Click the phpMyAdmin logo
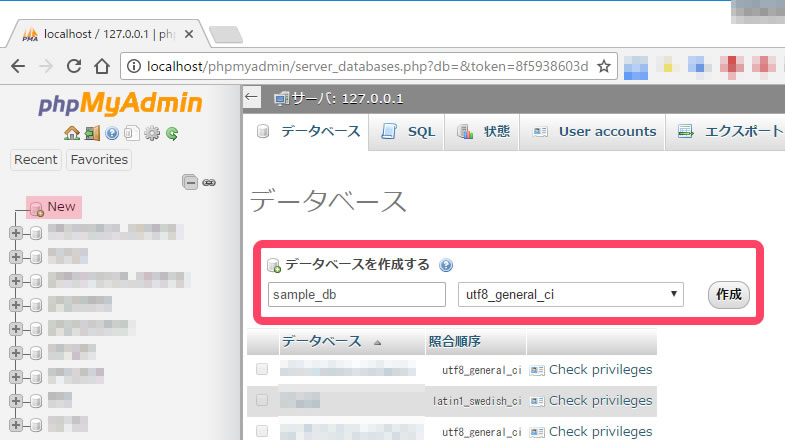Screen dimensions: 785x440 [x=120, y=104]
